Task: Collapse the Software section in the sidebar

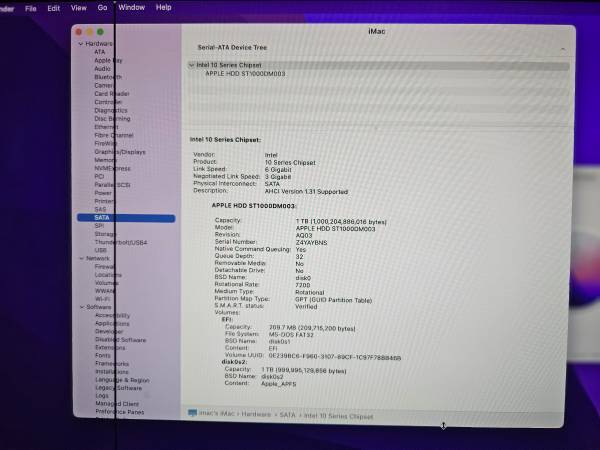Action: (81, 307)
